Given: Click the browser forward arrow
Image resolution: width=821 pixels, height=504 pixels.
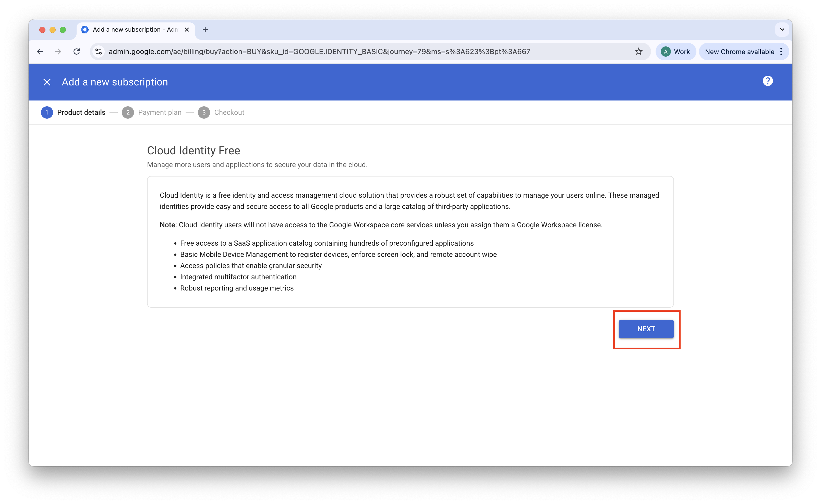Looking at the screenshot, I should (x=58, y=52).
